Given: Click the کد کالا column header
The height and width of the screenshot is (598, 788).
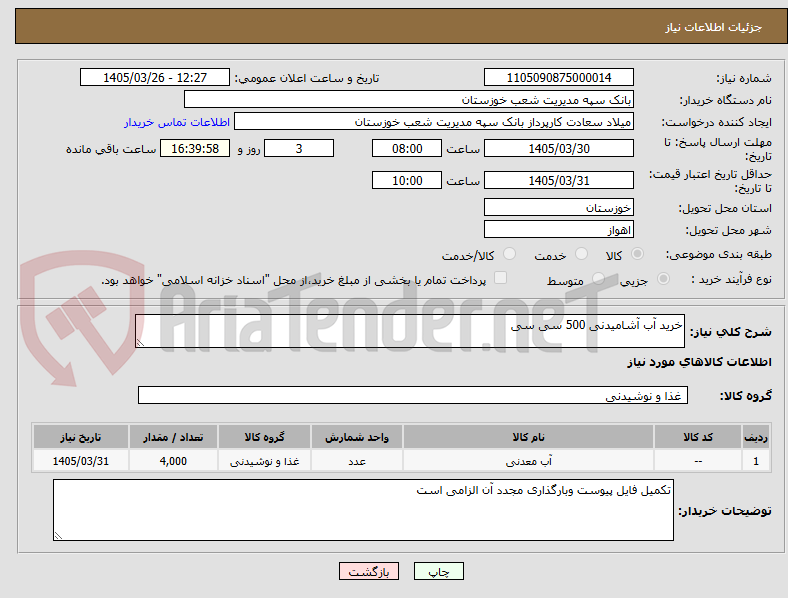Looking at the screenshot, I should tap(698, 437).
